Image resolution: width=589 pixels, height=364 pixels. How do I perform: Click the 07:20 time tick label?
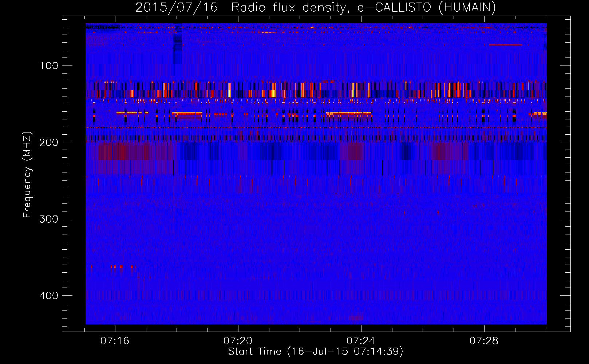(x=238, y=341)
